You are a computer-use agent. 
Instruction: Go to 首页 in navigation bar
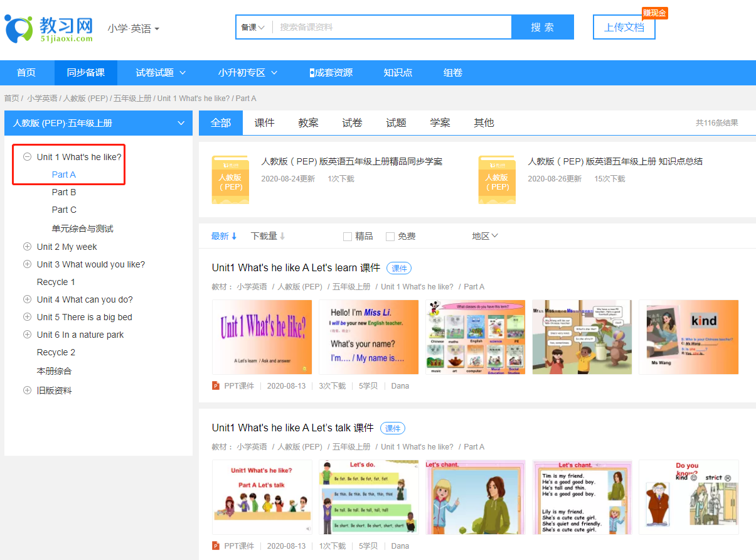click(26, 73)
